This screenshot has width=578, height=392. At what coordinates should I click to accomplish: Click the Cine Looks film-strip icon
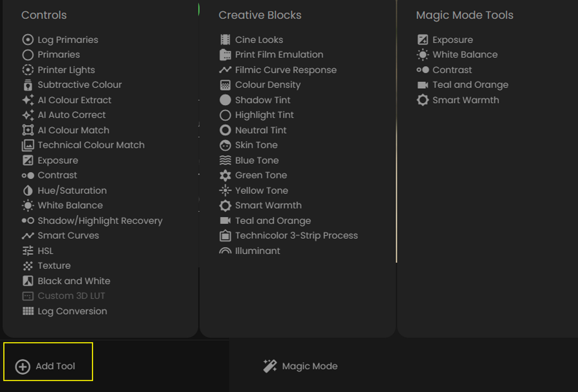tap(225, 40)
